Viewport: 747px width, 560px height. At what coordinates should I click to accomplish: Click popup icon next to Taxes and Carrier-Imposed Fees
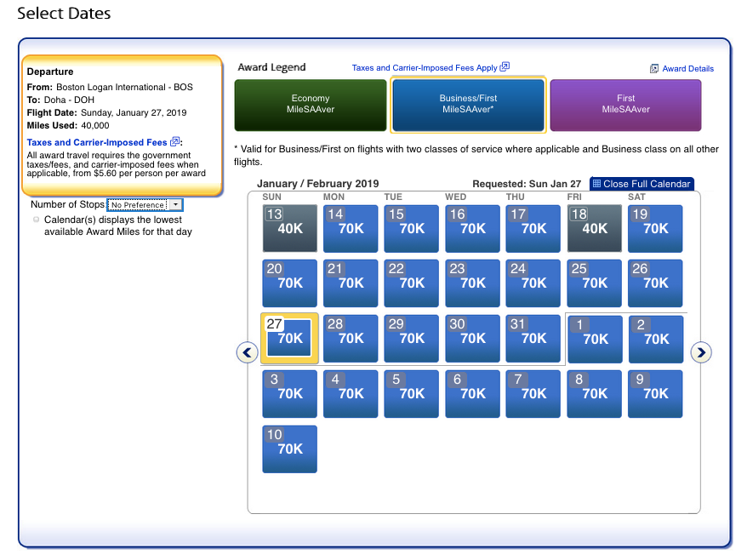click(x=175, y=142)
